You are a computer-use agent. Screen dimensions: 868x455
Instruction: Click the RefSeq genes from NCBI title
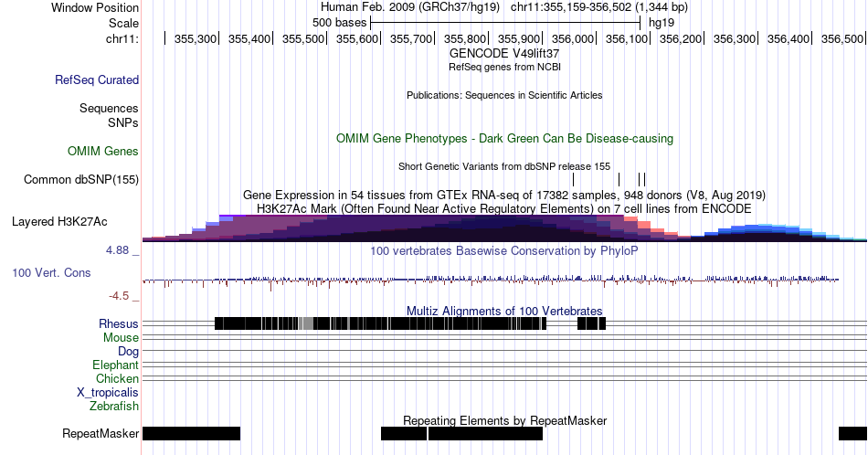point(504,67)
